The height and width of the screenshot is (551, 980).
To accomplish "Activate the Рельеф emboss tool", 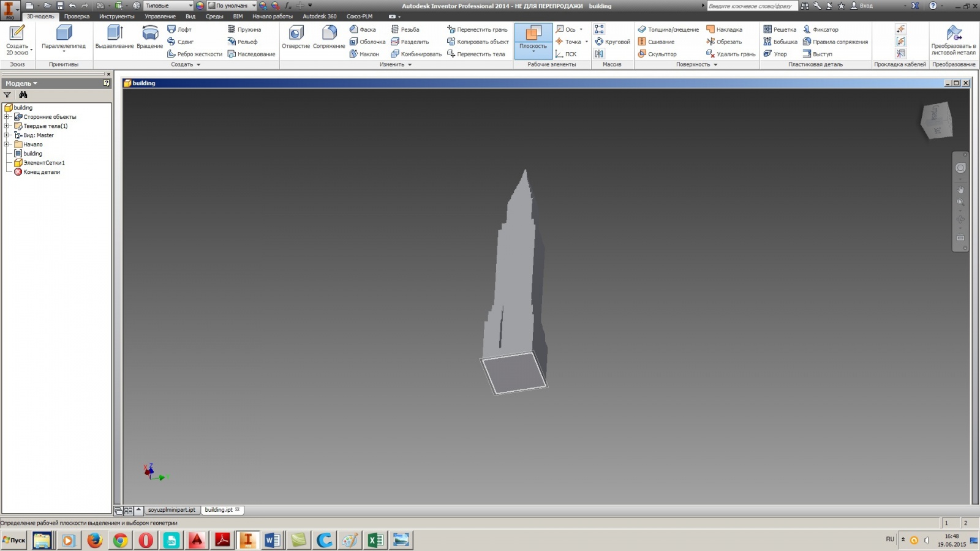I will coord(243,42).
